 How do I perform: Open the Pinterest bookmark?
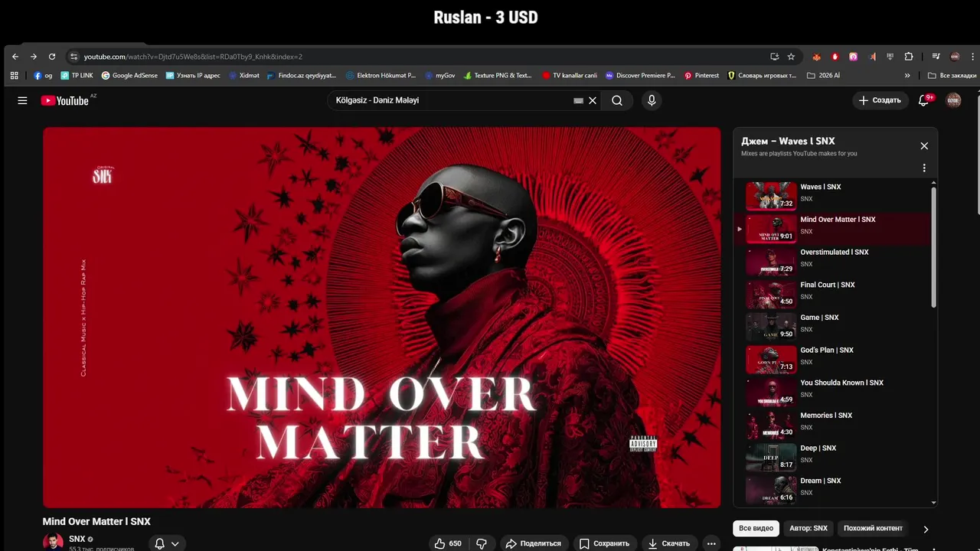point(701,76)
